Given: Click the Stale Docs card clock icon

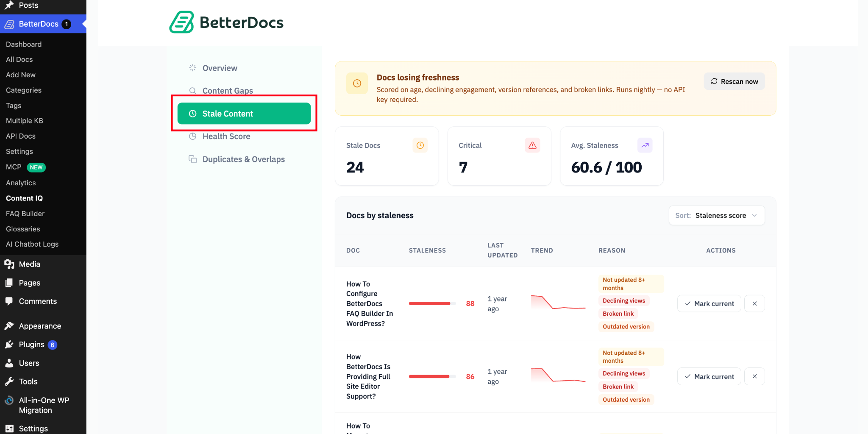Looking at the screenshot, I should [420, 145].
